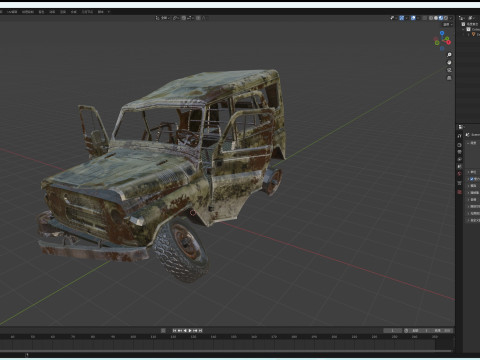Expand the last collapsed section in properties panel
The image size is (480, 360).
468,220
